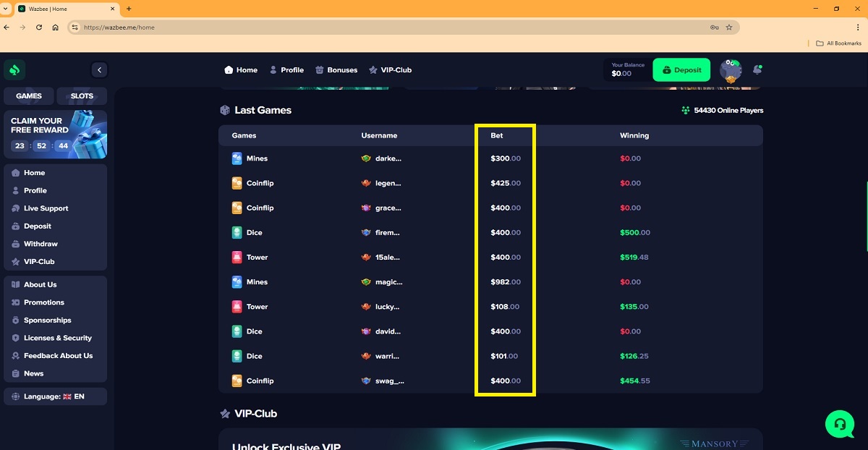Click the Dice icon beside firem... user

tap(237, 233)
